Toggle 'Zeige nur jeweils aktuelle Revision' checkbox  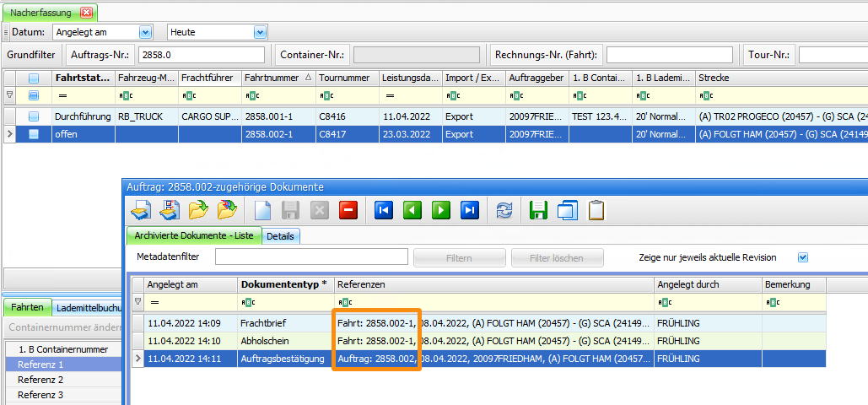[x=803, y=257]
